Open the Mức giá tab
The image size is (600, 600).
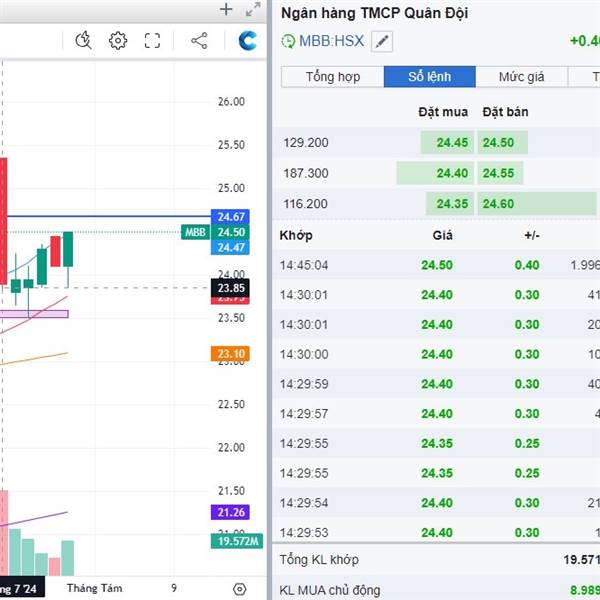coord(522,77)
